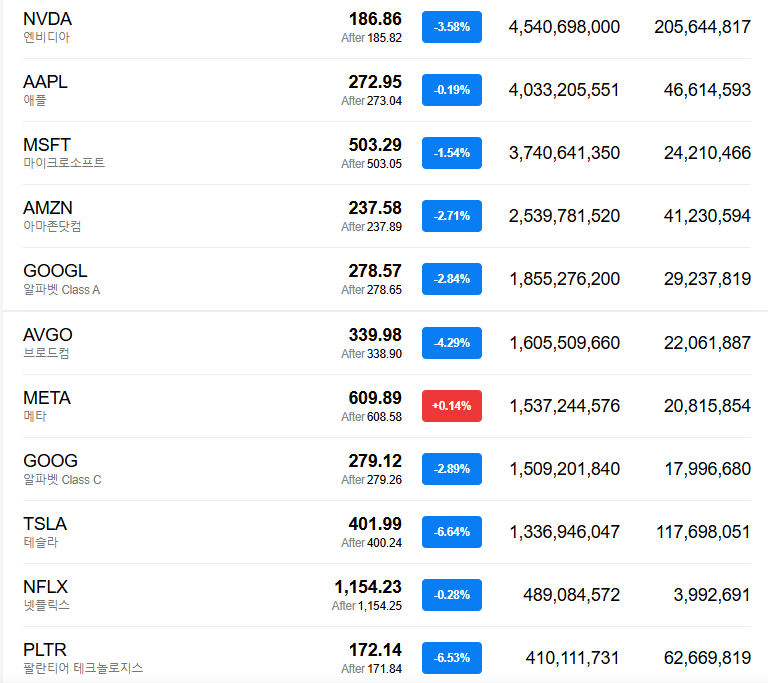Open the AVGO stock ticker
Screen dimensions: 768x683
coord(48,335)
